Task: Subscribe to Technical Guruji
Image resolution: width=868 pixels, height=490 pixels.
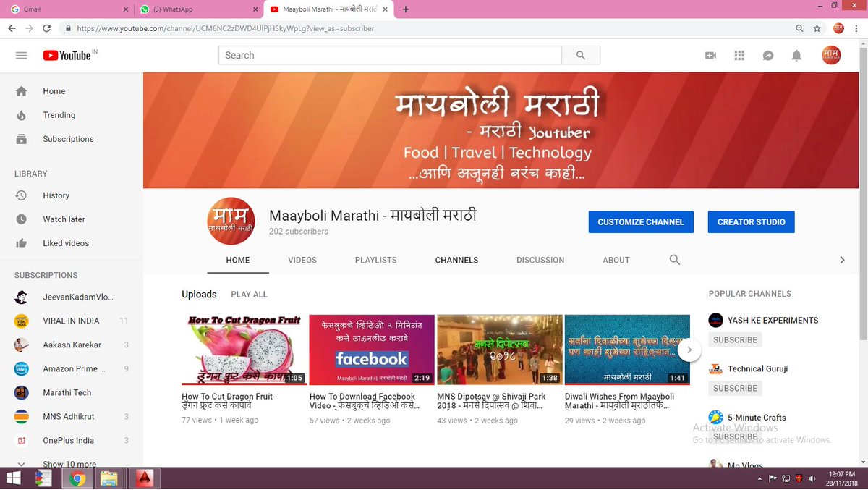Action: click(735, 388)
